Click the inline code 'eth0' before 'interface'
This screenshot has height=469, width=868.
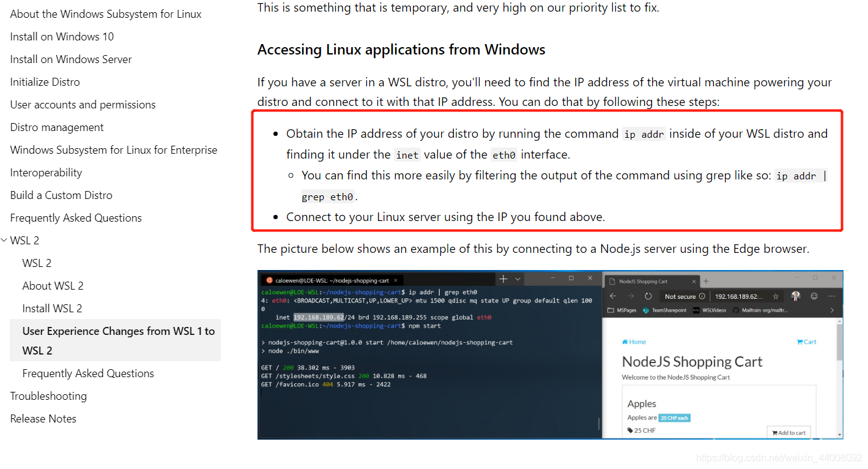tap(504, 155)
